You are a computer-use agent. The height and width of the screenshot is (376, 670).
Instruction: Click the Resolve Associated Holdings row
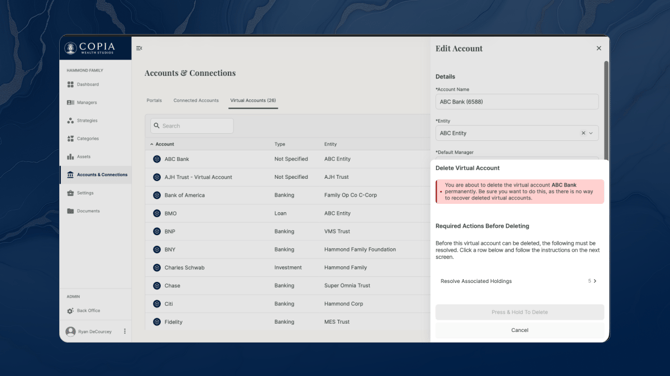[x=520, y=281]
